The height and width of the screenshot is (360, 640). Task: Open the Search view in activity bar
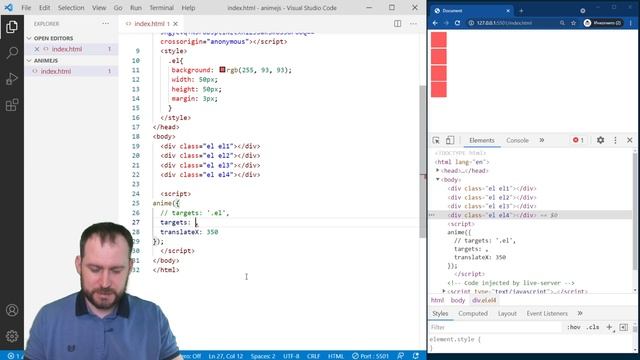point(12,53)
